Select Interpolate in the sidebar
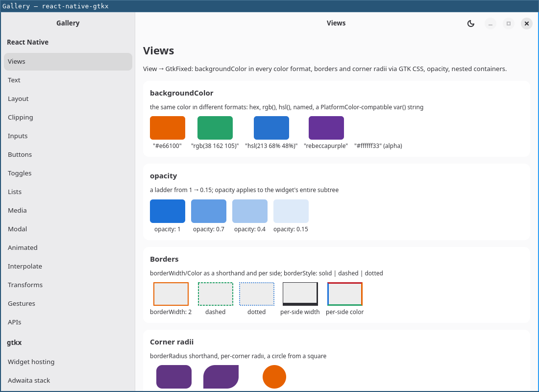539x392 pixels. pyautogui.click(x=68, y=266)
